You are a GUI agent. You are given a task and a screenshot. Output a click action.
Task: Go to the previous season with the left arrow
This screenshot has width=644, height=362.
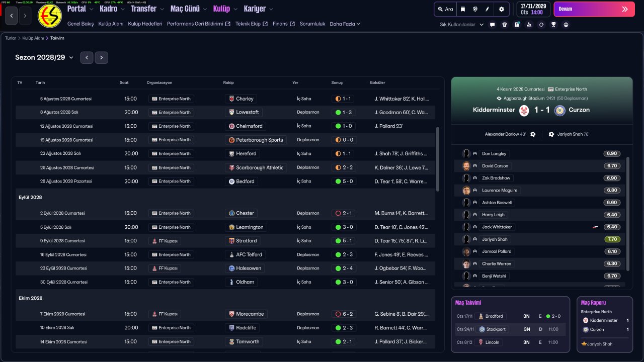[x=87, y=58]
